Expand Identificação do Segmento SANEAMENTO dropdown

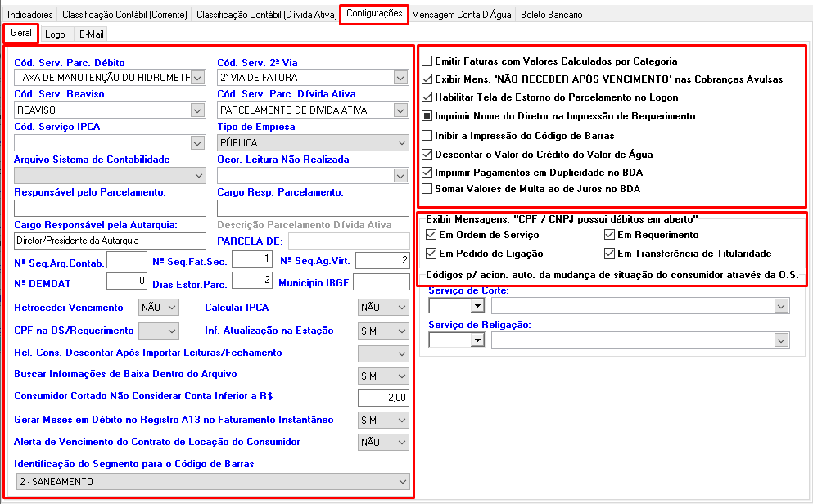[400, 482]
